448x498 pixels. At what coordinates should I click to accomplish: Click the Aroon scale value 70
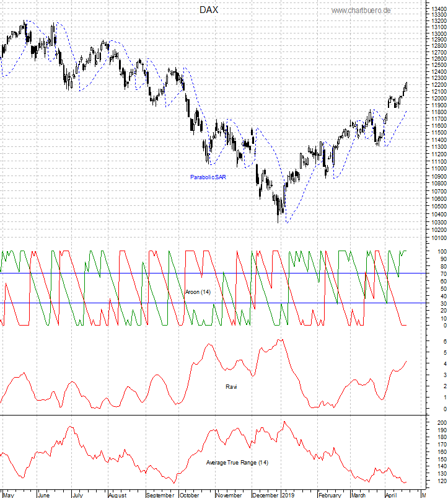443,273
